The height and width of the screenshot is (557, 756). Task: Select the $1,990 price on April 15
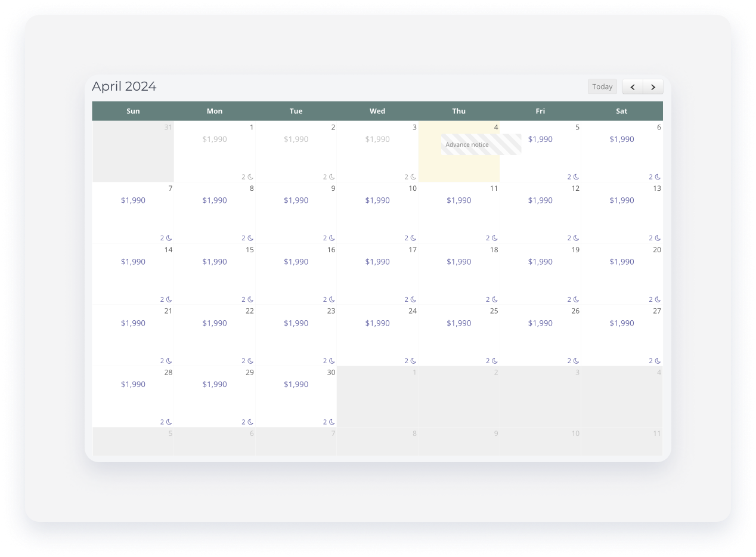214,261
